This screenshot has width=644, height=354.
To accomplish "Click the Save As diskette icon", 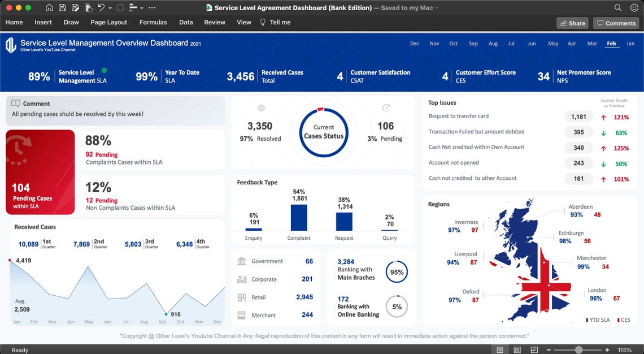I will pyautogui.click(x=76, y=7).
